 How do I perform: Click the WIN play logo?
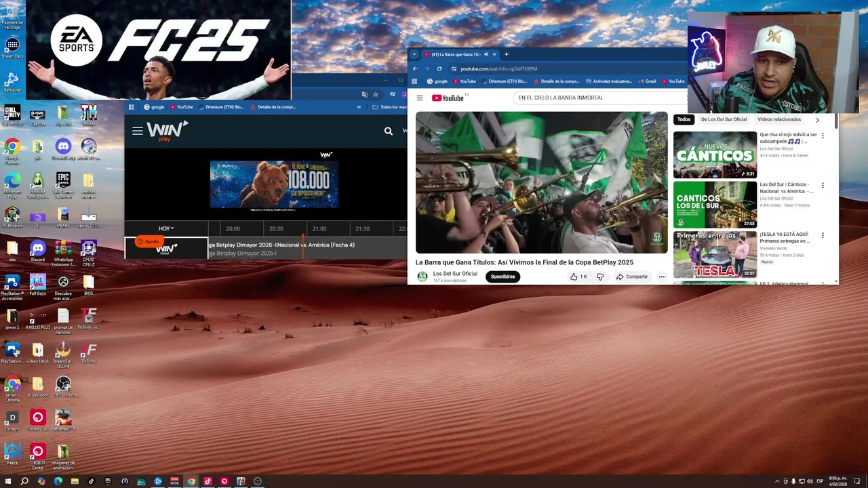(167, 130)
